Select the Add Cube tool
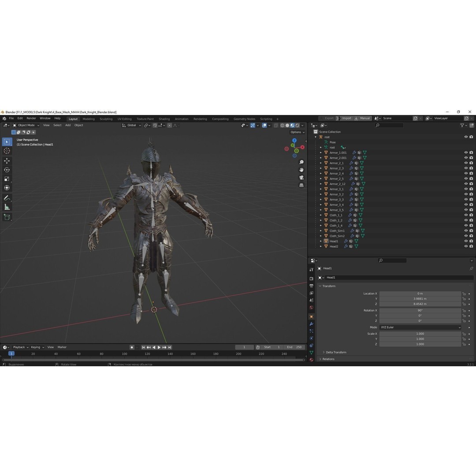476x476 pixels. point(7,217)
